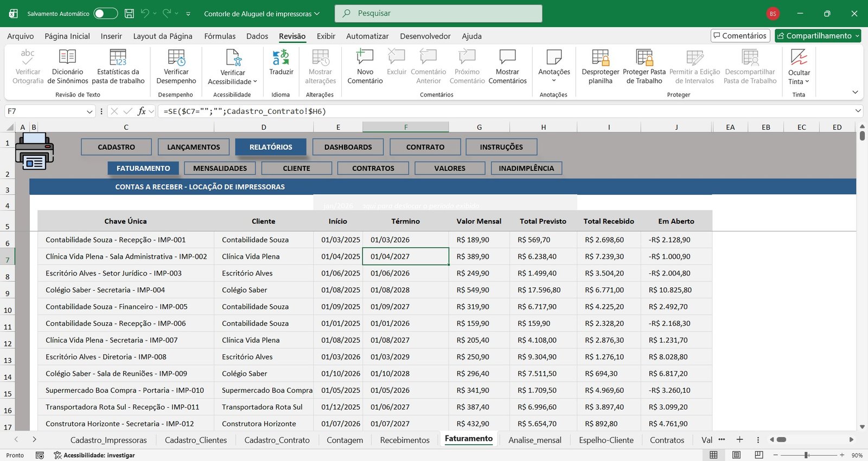Switch to the Recebimentos sheet tab
This screenshot has height=461, width=868.
(405, 440)
